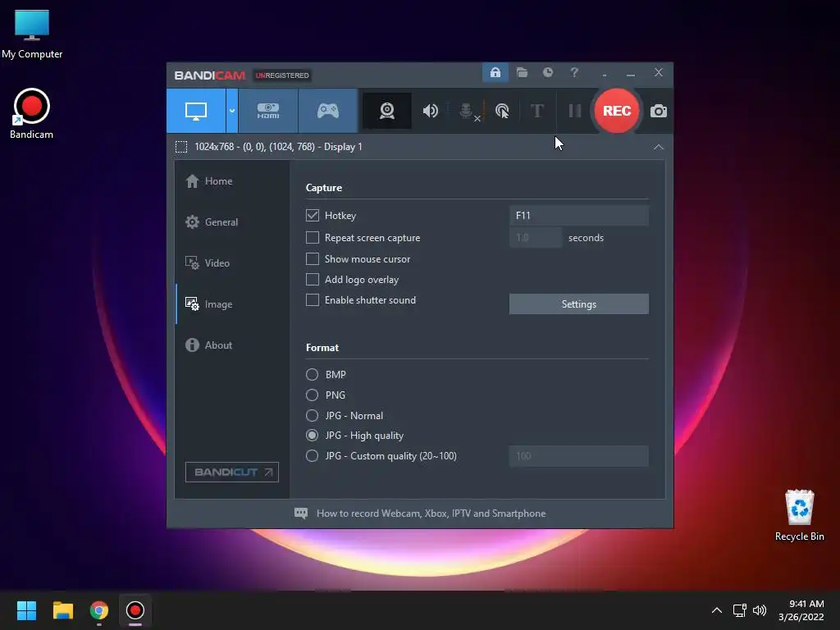Click Bandicam icon in taskbar
Image resolution: width=840 pixels, height=630 pixels.
[x=135, y=610]
